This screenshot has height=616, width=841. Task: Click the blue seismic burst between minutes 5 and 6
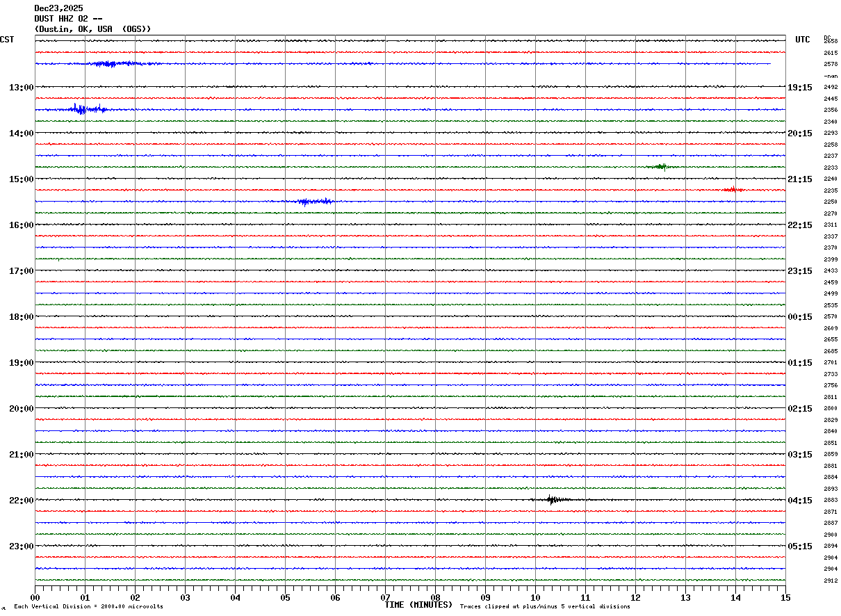307,202
